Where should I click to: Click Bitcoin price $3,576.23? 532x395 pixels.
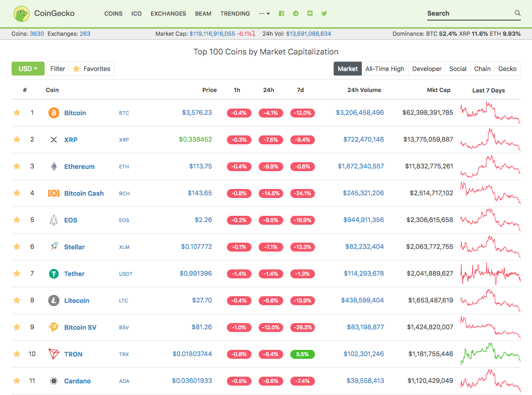197,112
